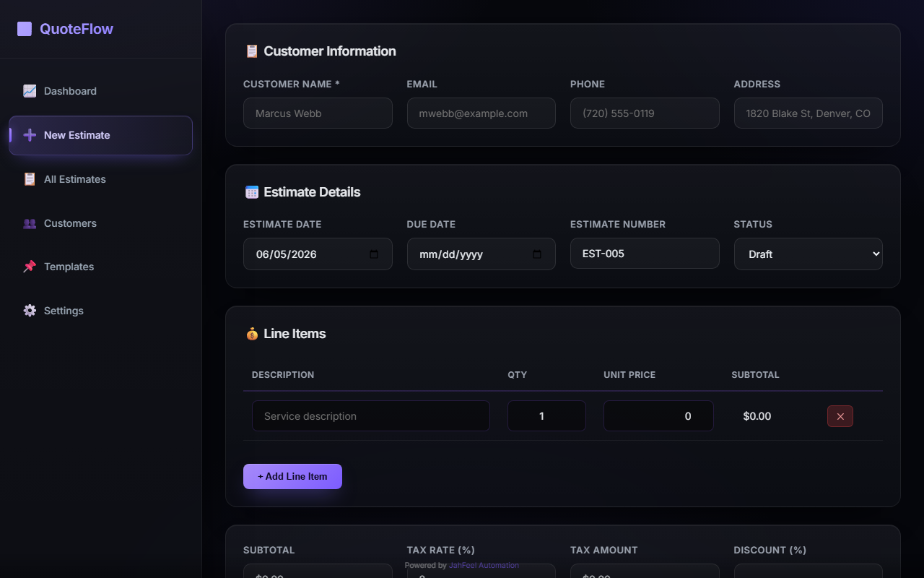Click the QuoteFlow logo square icon

(x=25, y=29)
